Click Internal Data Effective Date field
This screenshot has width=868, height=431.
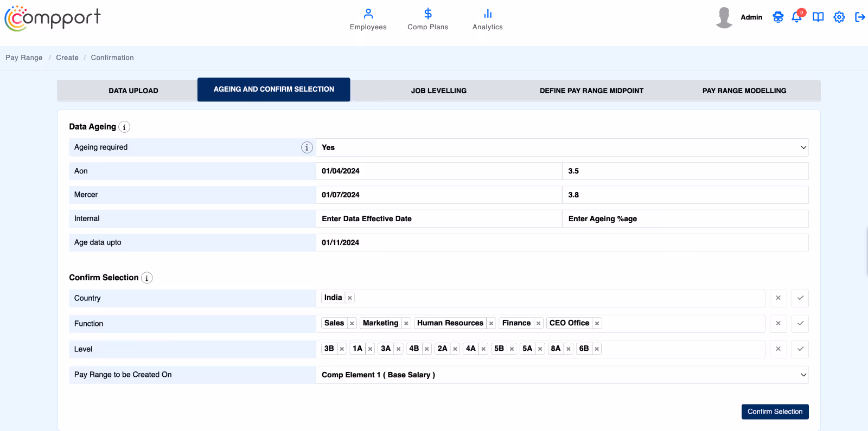pos(439,218)
